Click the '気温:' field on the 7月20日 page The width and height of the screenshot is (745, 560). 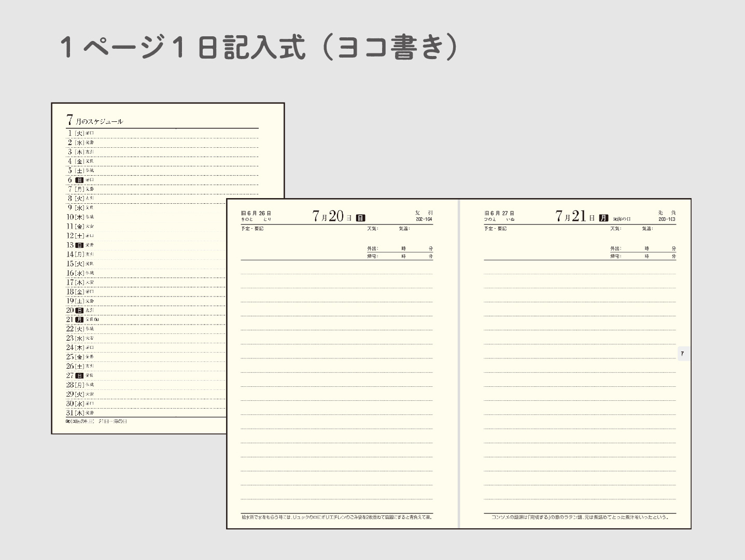(404, 229)
